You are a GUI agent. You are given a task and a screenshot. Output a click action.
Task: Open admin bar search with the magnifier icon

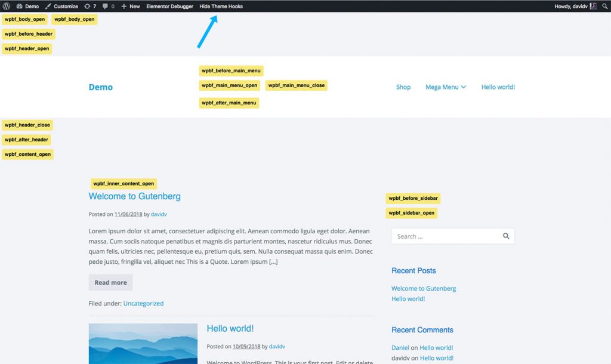point(604,6)
